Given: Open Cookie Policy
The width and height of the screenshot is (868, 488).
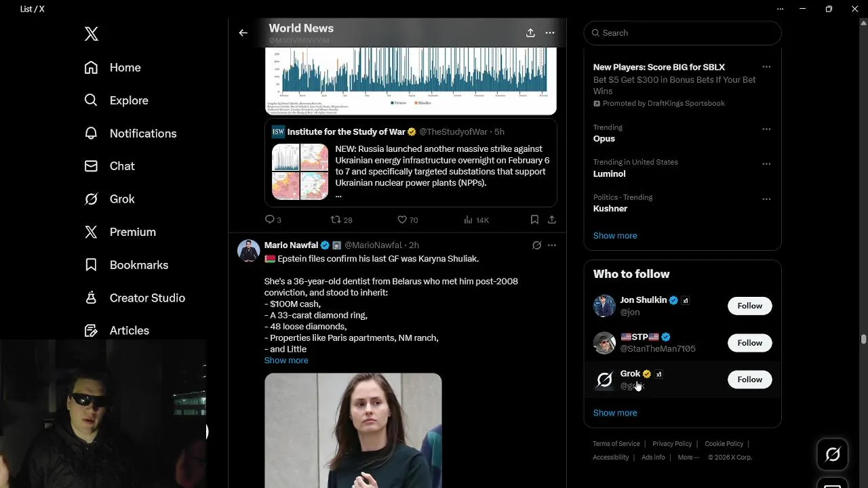Looking at the screenshot, I should tap(724, 444).
